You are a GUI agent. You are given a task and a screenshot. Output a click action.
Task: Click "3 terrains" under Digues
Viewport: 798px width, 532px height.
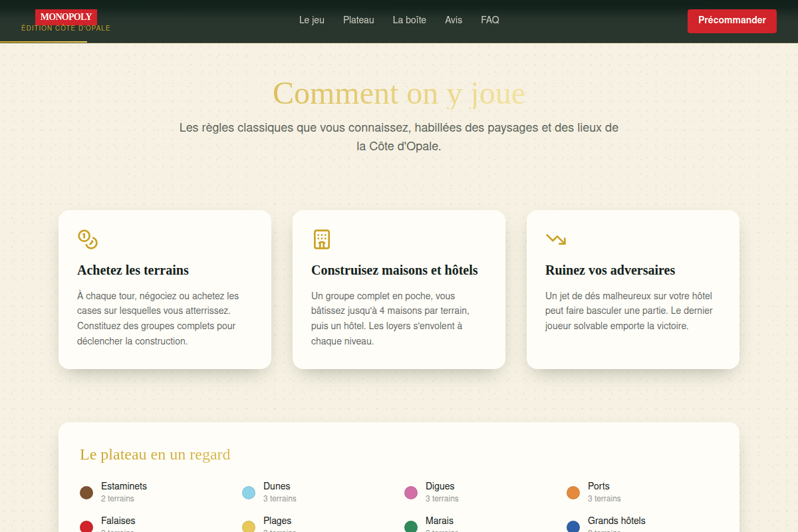[442, 499]
